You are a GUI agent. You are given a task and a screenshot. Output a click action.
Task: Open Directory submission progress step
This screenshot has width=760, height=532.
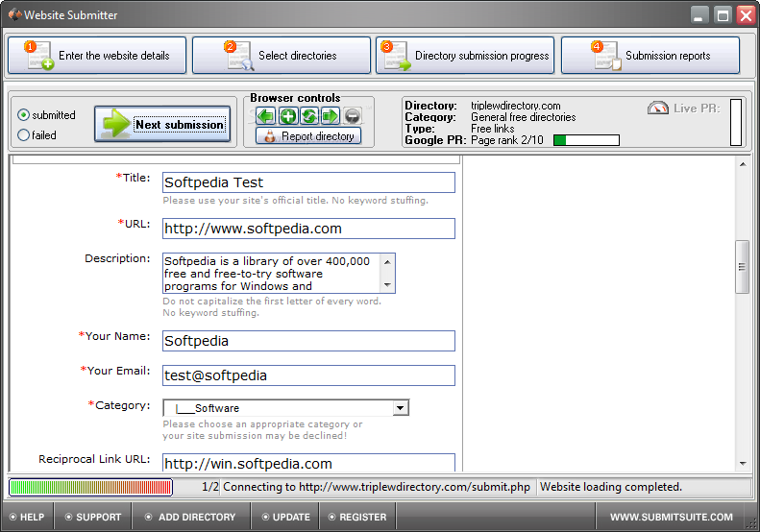465,56
